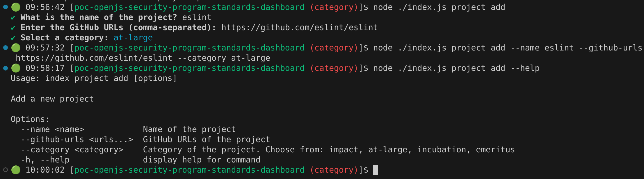Click the cyan "at-large" category answer
Screen dimensions: 644x179
point(133,38)
